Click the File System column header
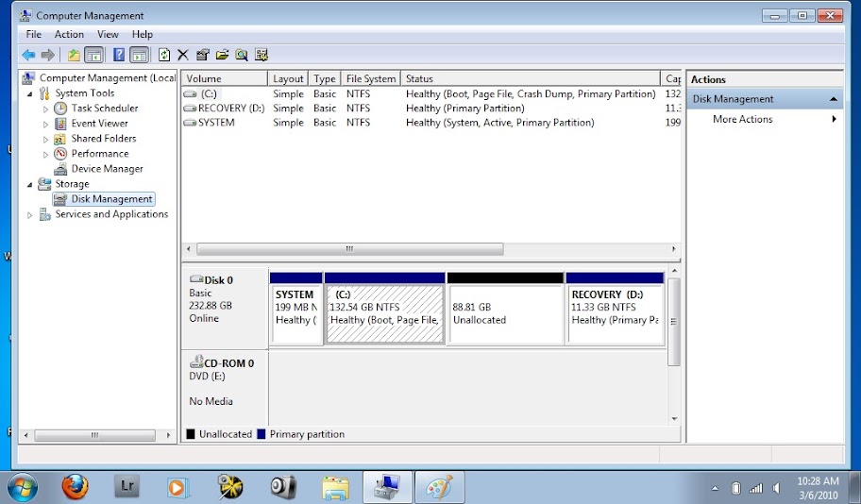Image resolution: width=861 pixels, height=504 pixels. pos(370,79)
